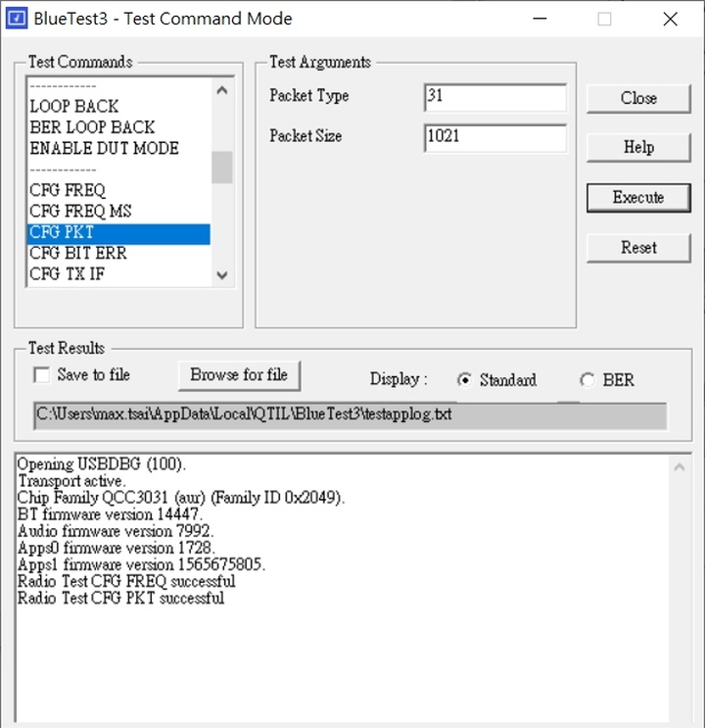Execute the selected test command
Screen dimensions: 705x728
(x=638, y=198)
